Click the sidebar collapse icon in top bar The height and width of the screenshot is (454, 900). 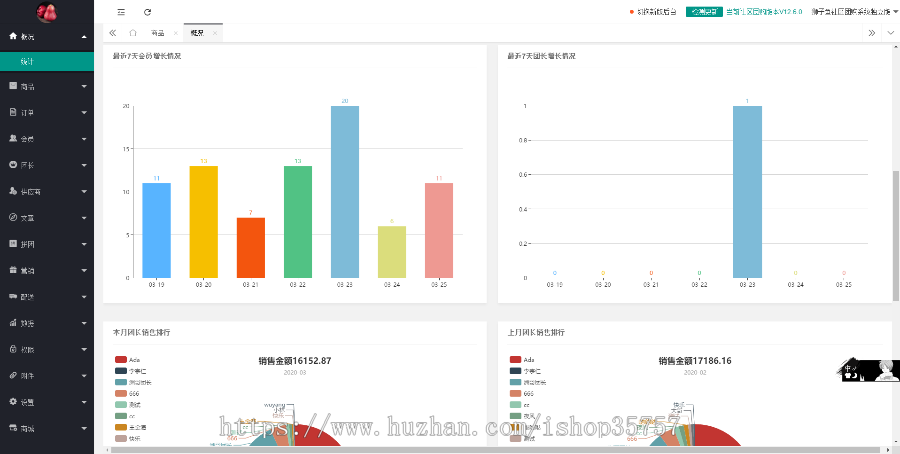tap(121, 11)
